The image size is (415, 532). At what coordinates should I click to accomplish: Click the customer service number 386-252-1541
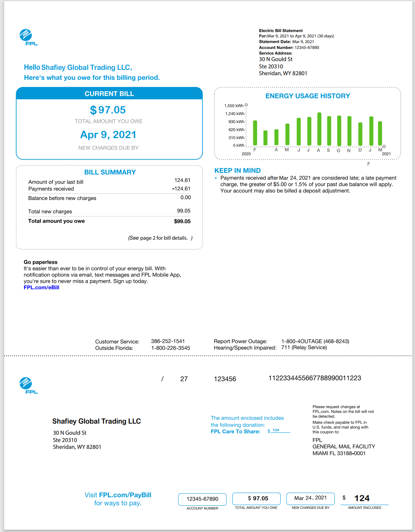pos(168,341)
